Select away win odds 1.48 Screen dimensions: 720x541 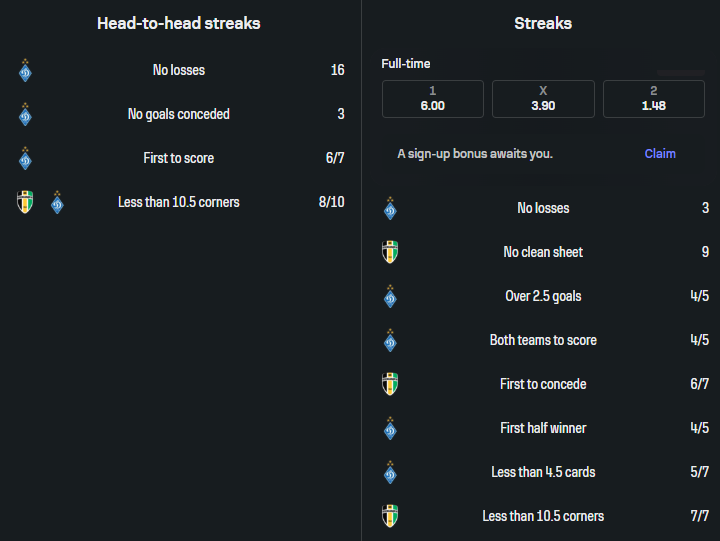click(x=653, y=99)
